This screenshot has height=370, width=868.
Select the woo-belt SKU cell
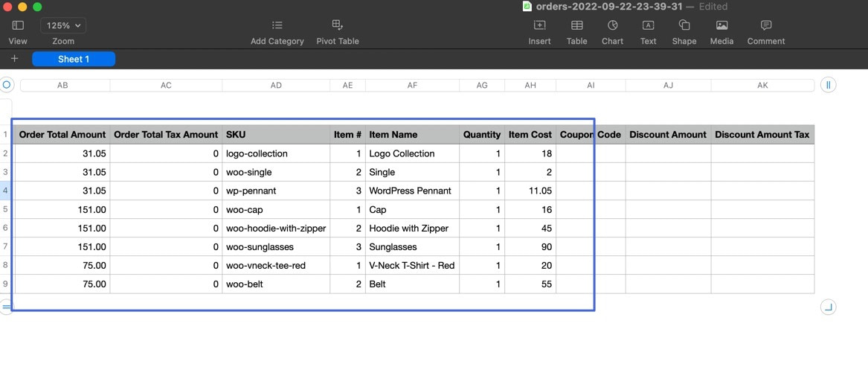[x=276, y=284]
